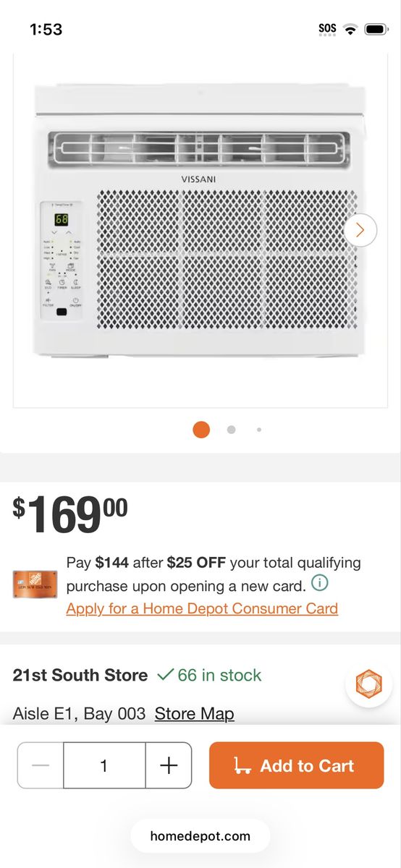Screen dimensions: 401x868
Task: Open the Store Map link
Action: [195, 714]
